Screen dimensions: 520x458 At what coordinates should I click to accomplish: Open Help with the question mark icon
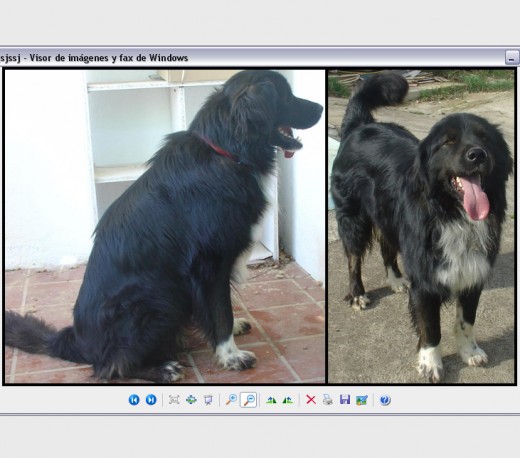(x=385, y=400)
